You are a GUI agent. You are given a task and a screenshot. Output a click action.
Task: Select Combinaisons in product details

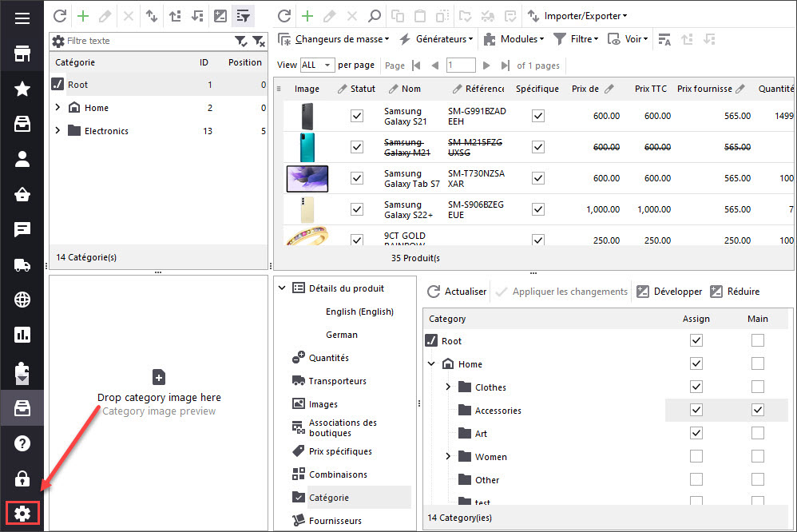pos(338,474)
